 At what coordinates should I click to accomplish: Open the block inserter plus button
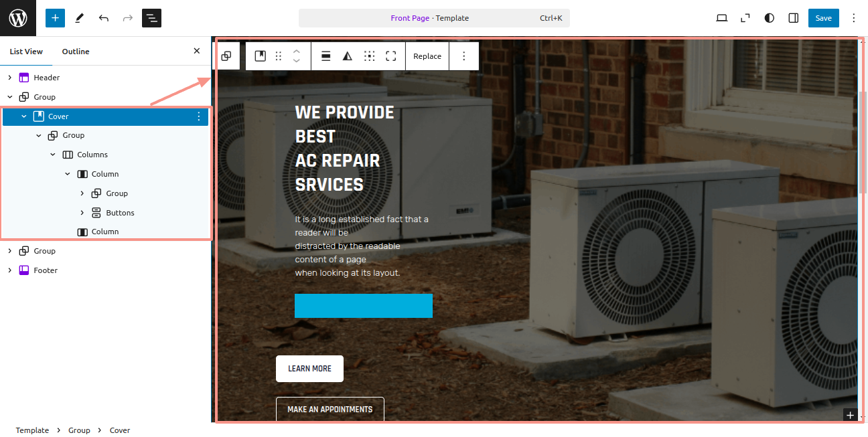coord(55,18)
